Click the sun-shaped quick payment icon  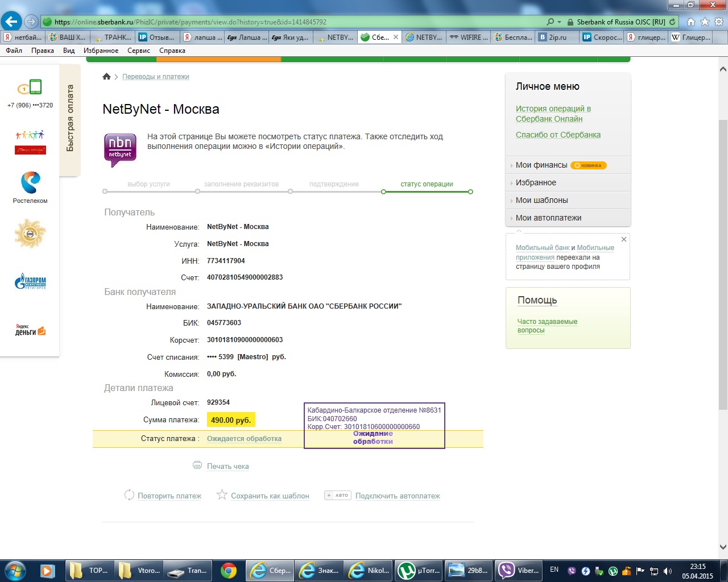point(30,234)
